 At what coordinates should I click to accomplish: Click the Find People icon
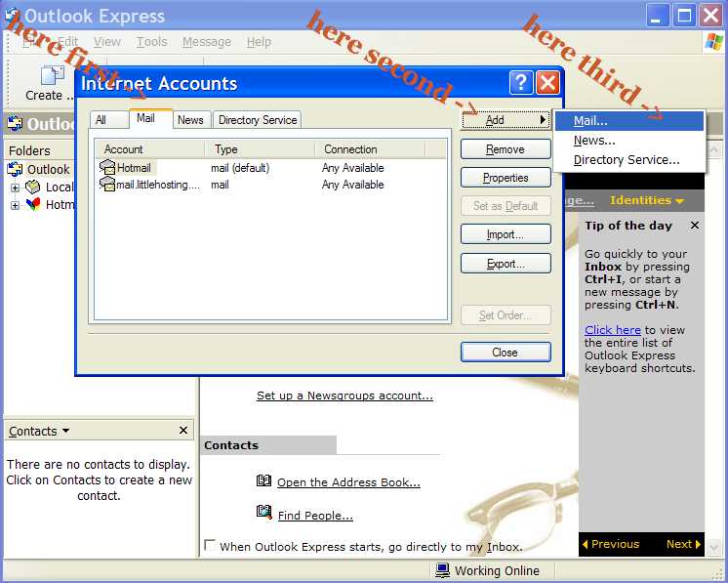click(263, 513)
